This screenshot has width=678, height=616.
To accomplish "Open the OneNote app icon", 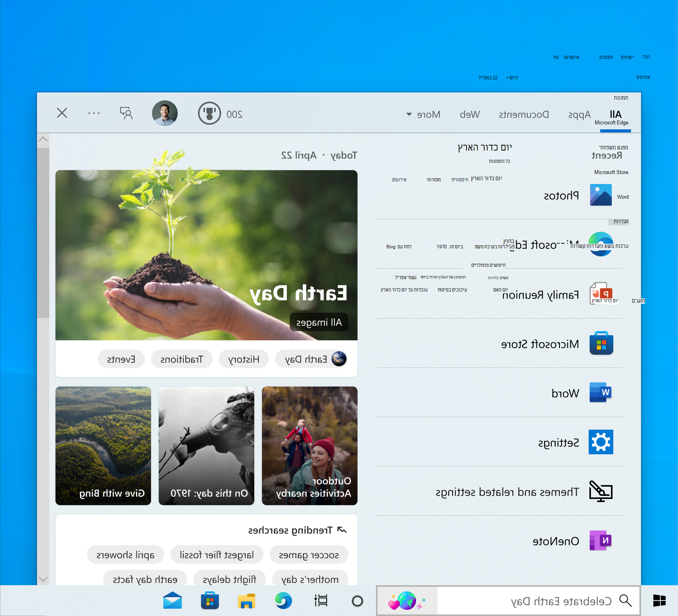I will (x=601, y=541).
